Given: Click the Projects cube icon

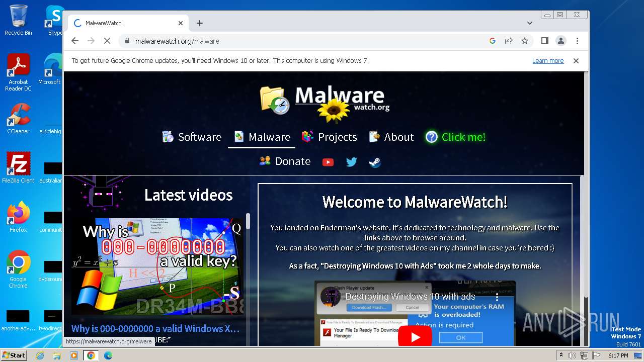Looking at the screenshot, I should pyautogui.click(x=307, y=137).
